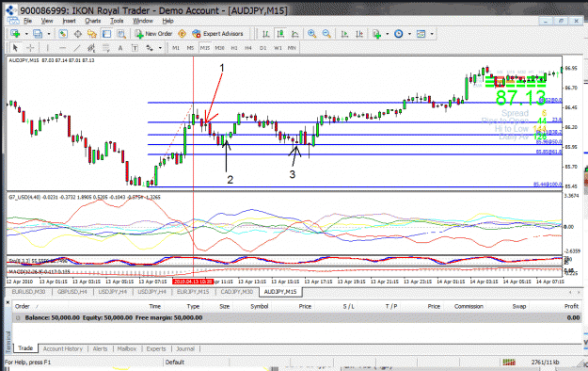Toggle the Navigator folder-star icon
Image resolution: width=588 pixels, height=371 pixels.
point(92,34)
